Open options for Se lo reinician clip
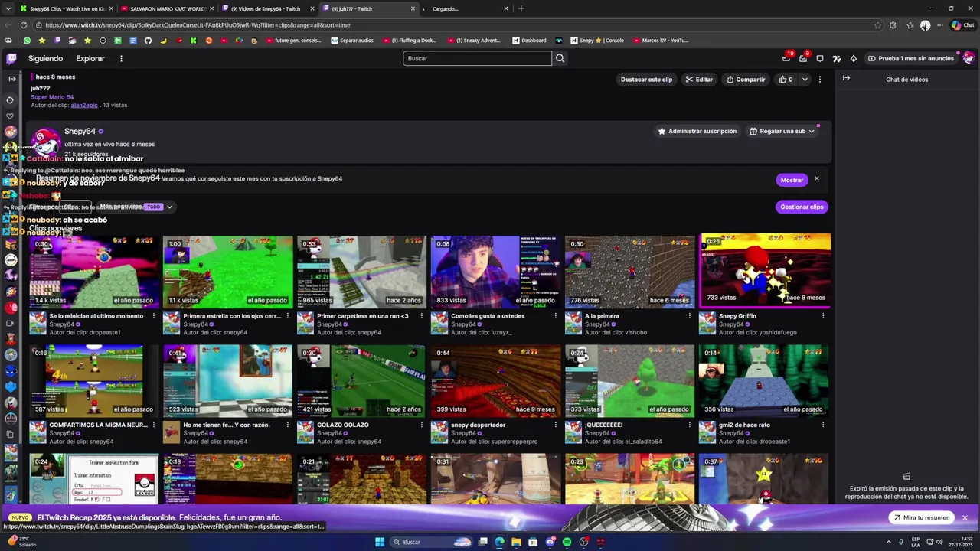The height and width of the screenshot is (551, 980). pos(153,316)
